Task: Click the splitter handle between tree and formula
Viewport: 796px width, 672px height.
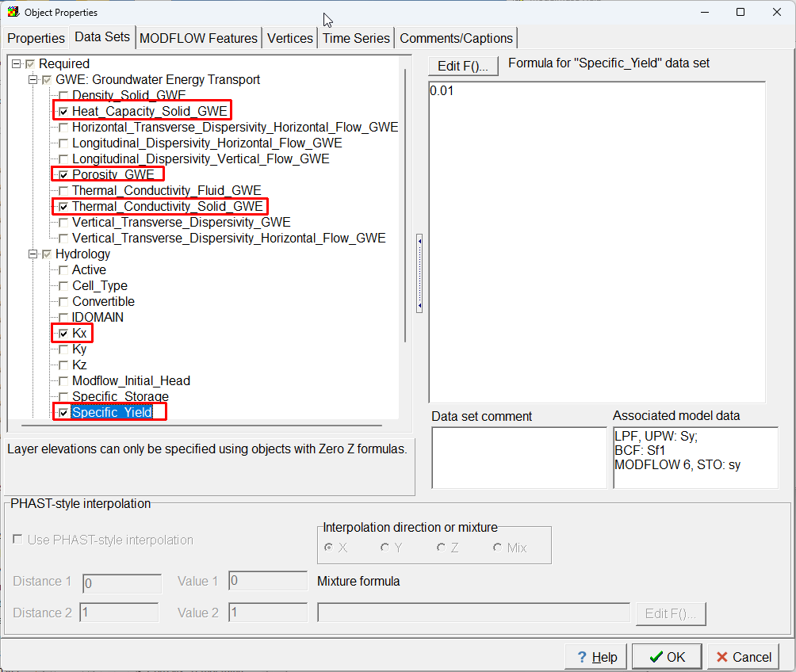Action: (419, 273)
